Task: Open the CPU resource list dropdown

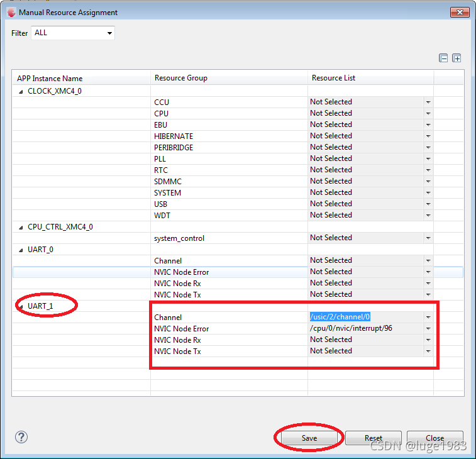Action: coord(428,114)
